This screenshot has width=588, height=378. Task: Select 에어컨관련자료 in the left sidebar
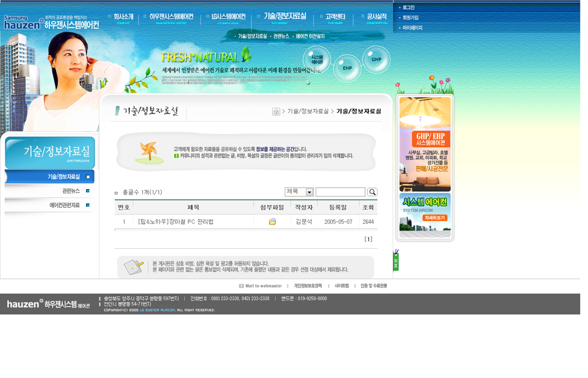[65, 205]
